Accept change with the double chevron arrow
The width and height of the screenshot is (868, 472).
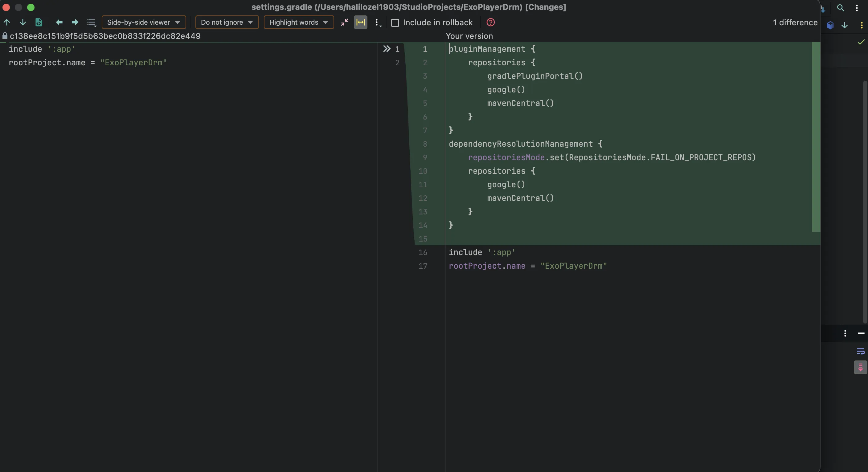click(387, 49)
